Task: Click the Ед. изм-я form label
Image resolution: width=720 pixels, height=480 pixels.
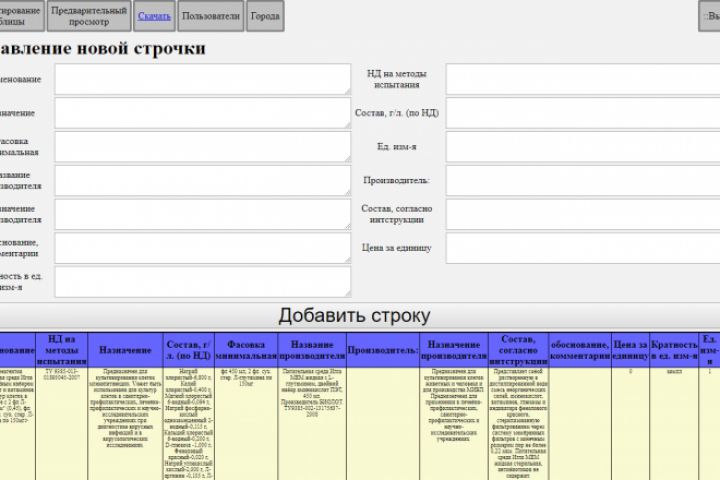Action: click(397, 147)
